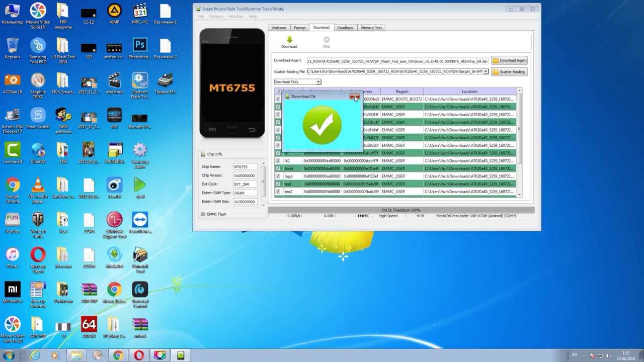Open the iTunes desktop shortcut
Screen dimensions: 644x362
point(13,257)
